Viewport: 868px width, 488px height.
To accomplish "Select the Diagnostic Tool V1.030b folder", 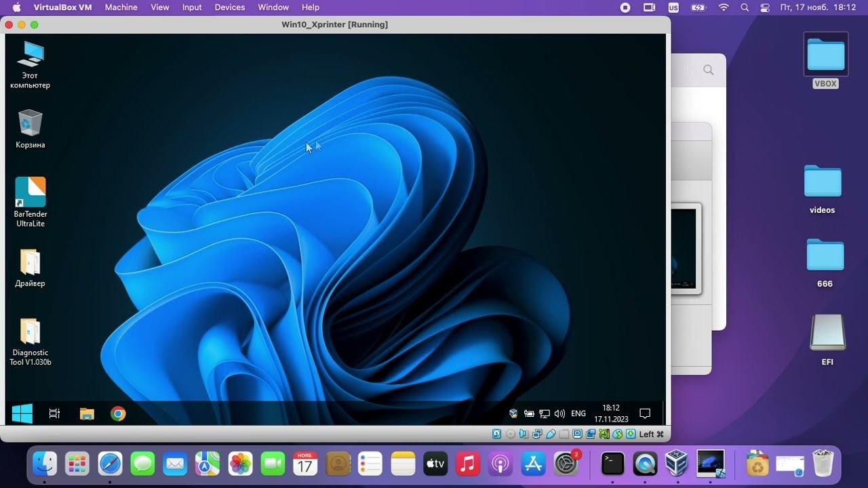I will coord(30,342).
